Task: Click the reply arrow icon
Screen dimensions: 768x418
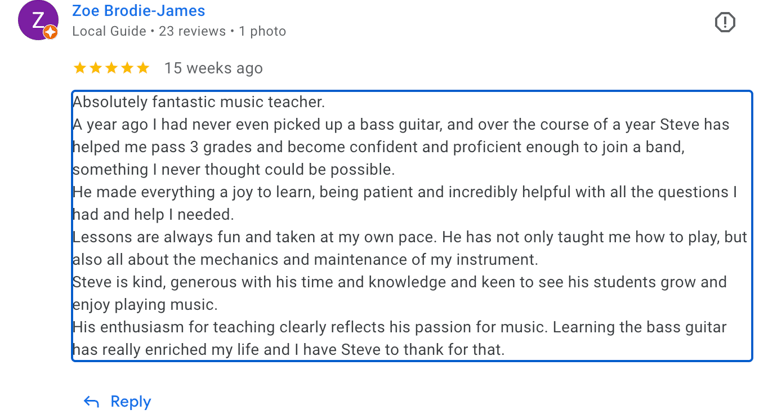Action: (91, 401)
